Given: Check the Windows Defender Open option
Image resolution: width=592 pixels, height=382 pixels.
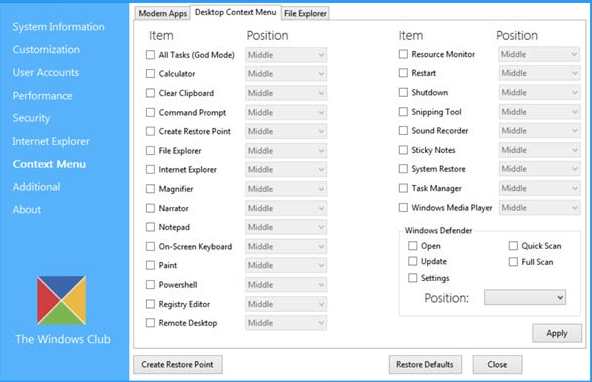Looking at the screenshot, I should (x=413, y=246).
